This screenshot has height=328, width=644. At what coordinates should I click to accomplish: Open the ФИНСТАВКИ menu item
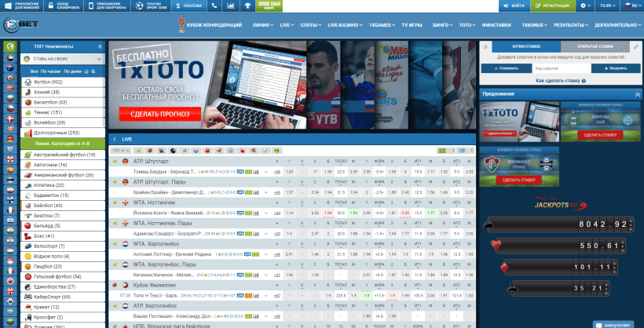496,25
